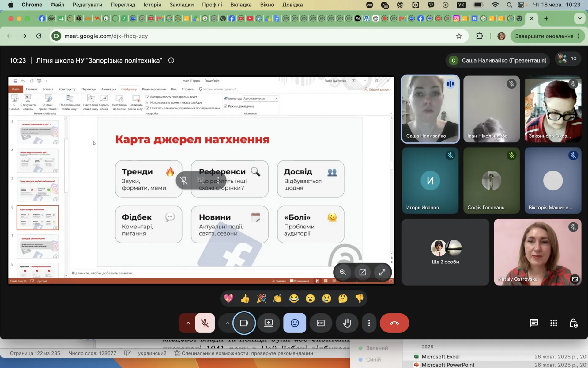
Task: Open Spotlight search in menu bar
Action: pyautogui.click(x=509, y=5)
